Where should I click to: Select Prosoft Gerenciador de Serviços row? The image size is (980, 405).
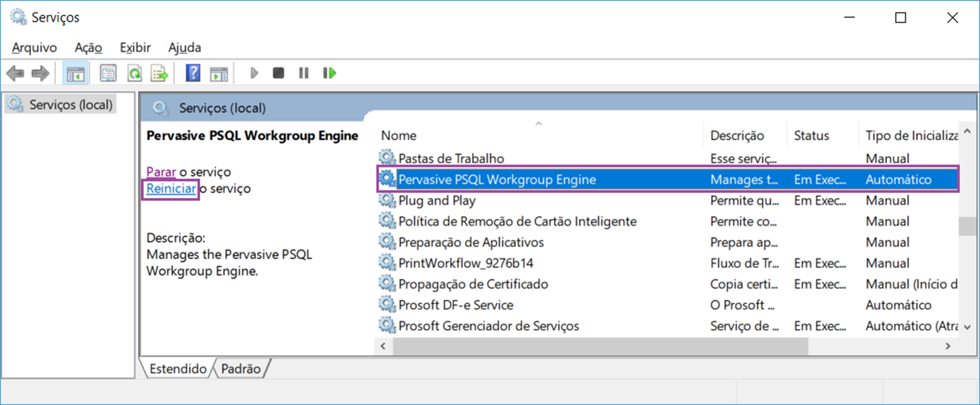point(667,325)
